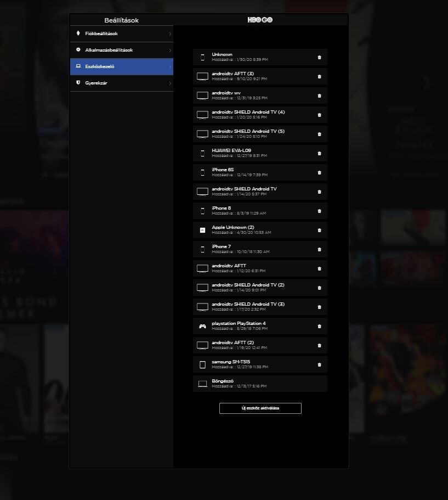Click the samsung SM-T515 tablet icon
This screenshot has height=500, width=448.
(x=202, y=364)
